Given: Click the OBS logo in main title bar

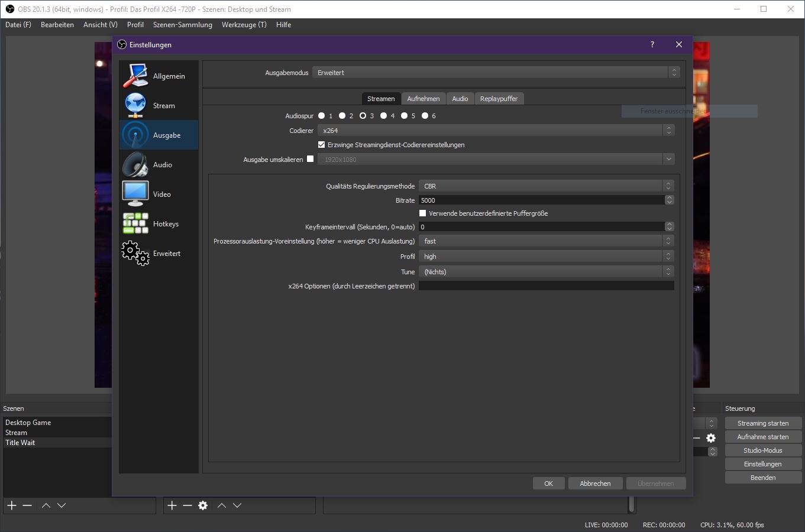Looking at the screenshot, I should tap(9, 9).
